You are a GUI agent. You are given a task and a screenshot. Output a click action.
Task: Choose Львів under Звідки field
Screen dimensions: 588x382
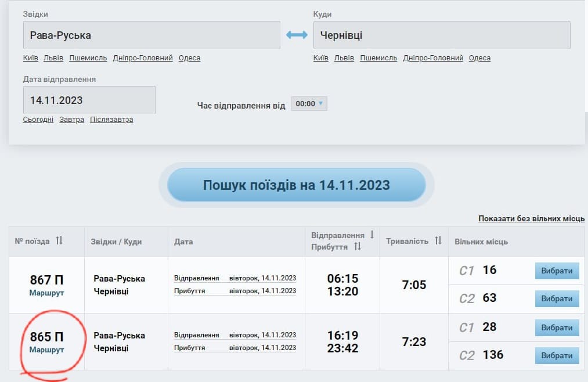click(x=53, y=57)
